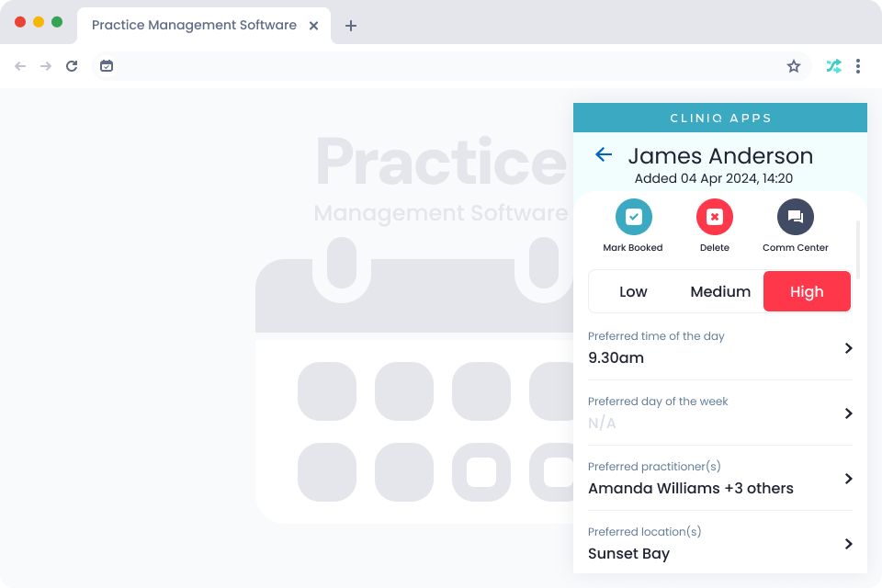The height and width of the screenshot is (588, 882).
Task: Expand Preferred day of the week
Action: (848, 413)
